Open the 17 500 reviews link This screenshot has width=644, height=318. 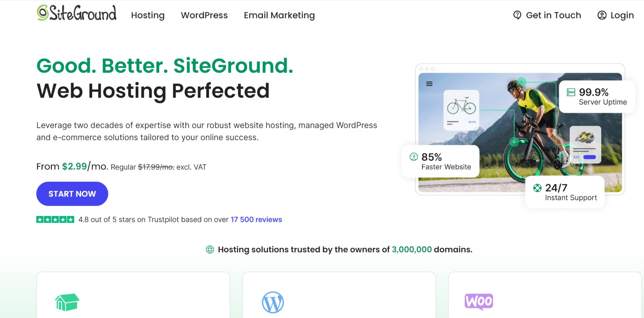pyautogui.click(x=256, y=220)
